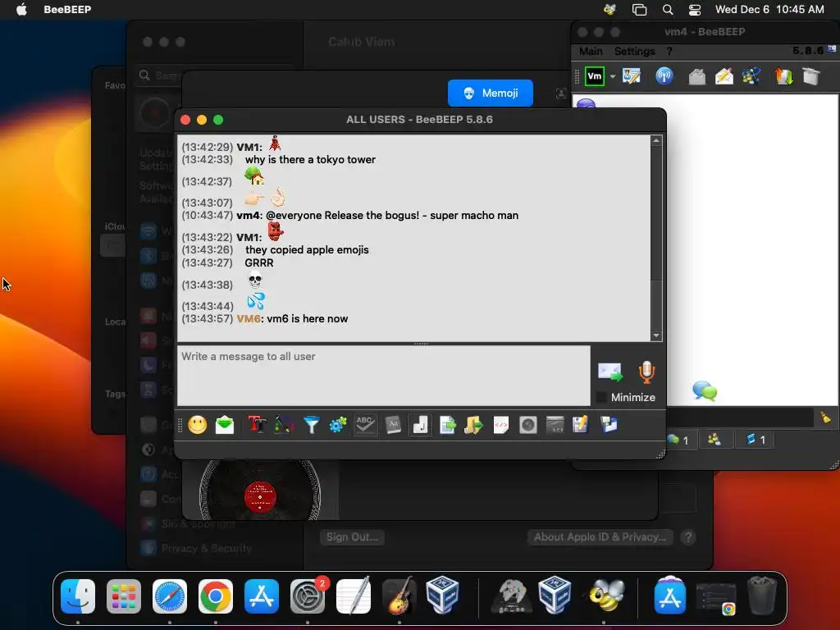Toggle the Enter-key return arrow option
Image resolution: width=840 pixels, height=630 pixels.
point(420,426)
